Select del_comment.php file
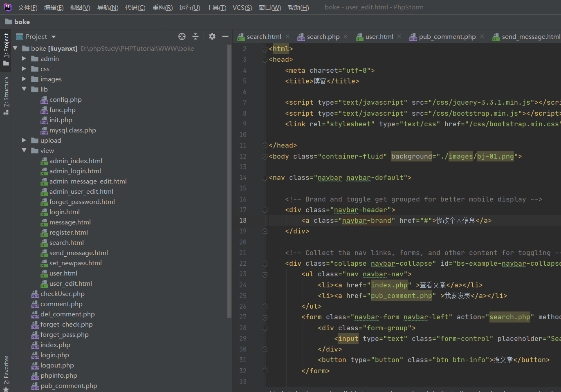561x392 pixels. [x=67, y=314]
